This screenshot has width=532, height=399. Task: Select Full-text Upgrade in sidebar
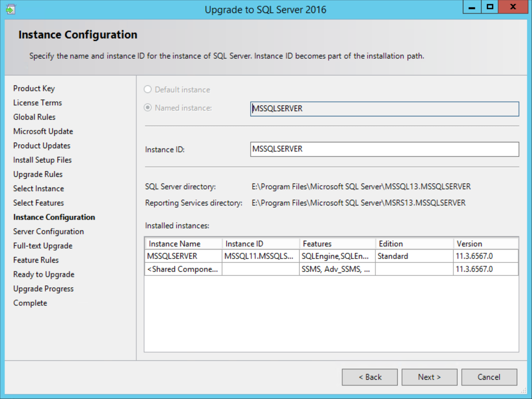[x=43, y=246]
